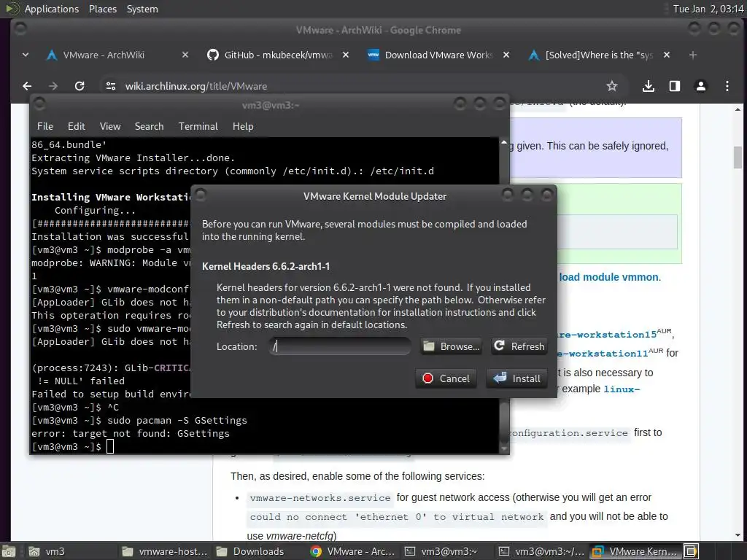Go back in Chrome
The image size is (747, 560).
(27, 86)
